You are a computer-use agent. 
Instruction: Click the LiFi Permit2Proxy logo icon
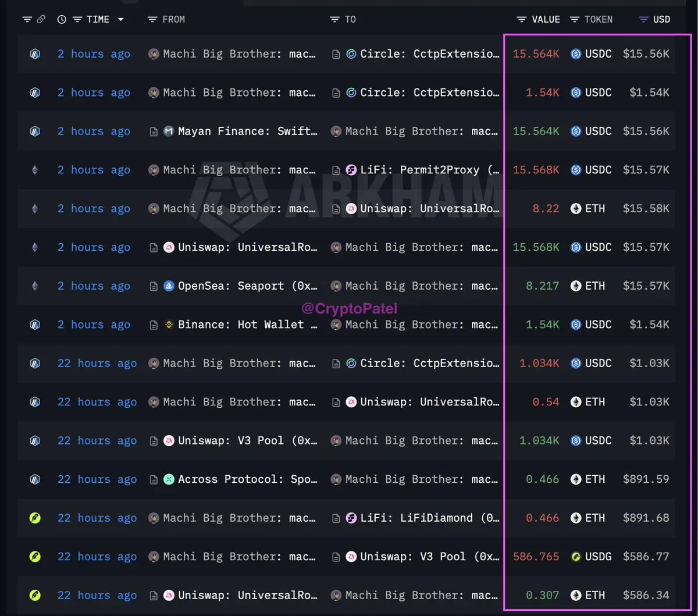[x=351, y=170]
